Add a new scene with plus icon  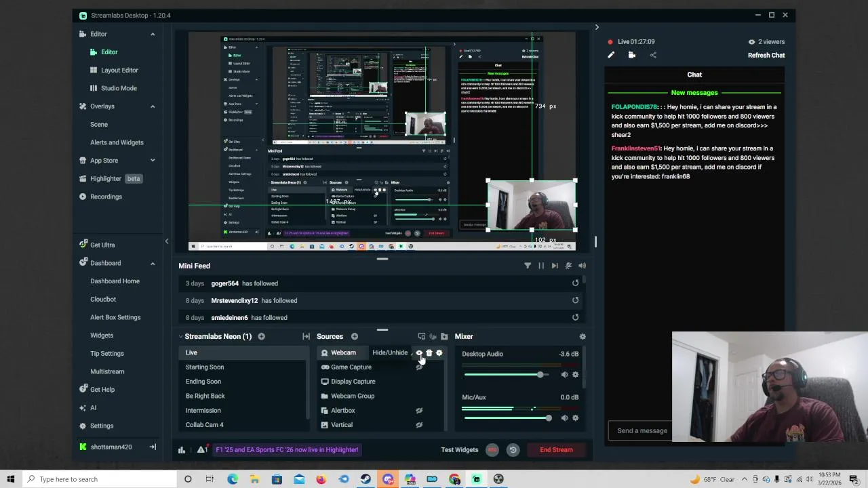click(261, 336)
